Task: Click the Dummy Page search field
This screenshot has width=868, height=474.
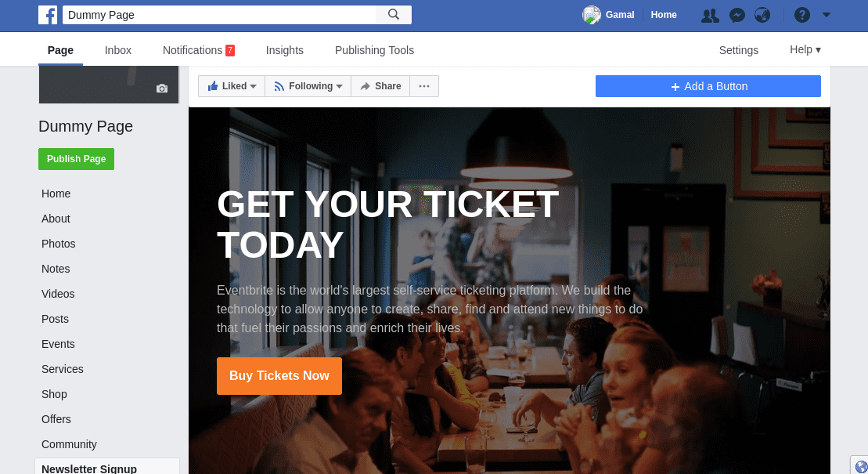Action: (219, 15)
